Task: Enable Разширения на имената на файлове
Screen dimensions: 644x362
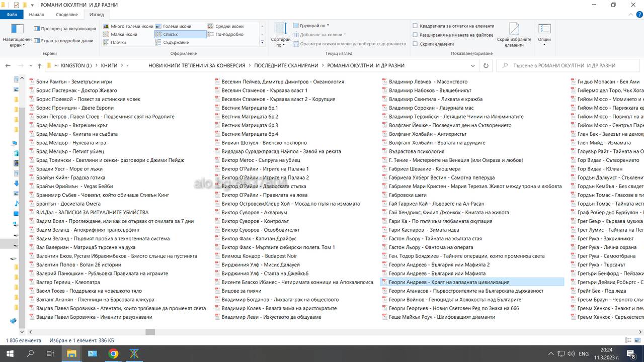Action: click(415, 35)
